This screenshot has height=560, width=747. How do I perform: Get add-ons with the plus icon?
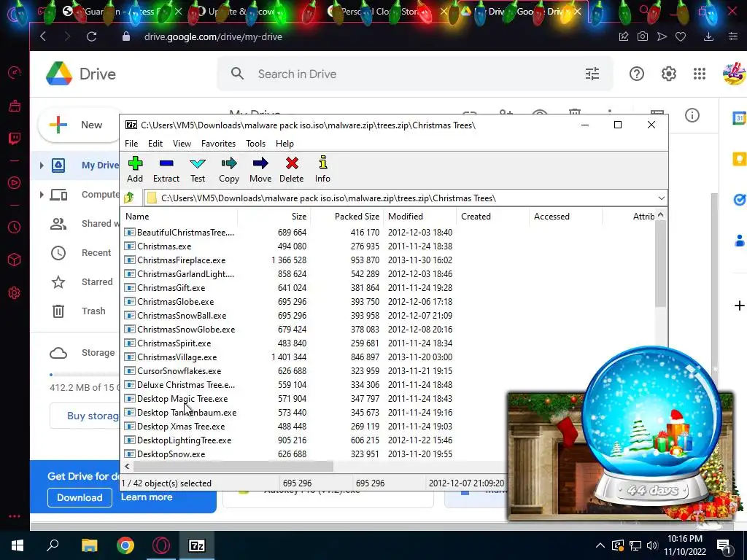point(740,306)
